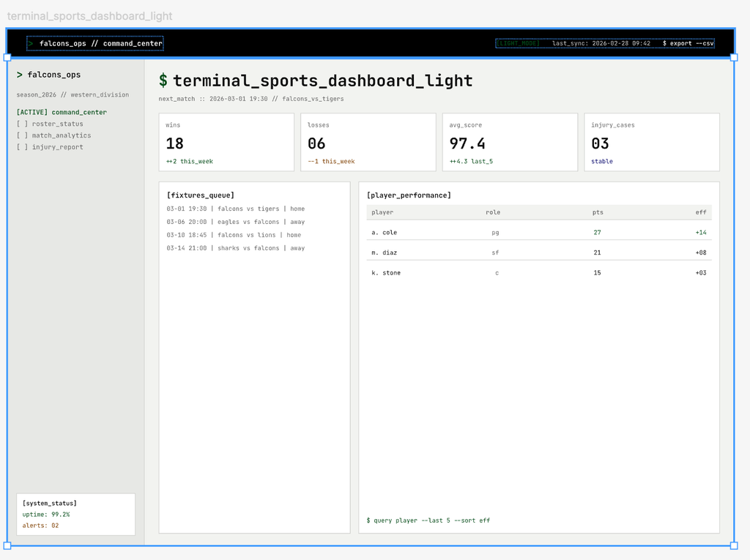The height and width of the screenshot is (560, 750).
Task: Click the > chevron beside sidebar falcons_ops
Action: tap(20, 75)
